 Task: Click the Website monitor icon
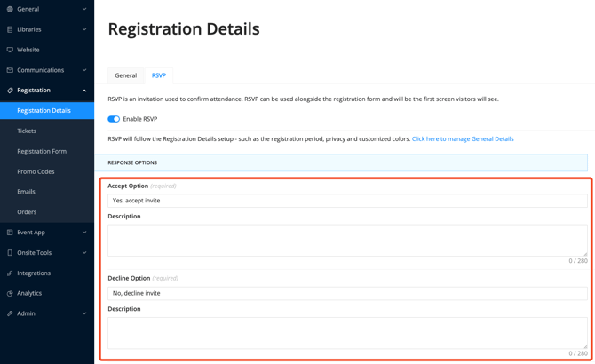10,50
